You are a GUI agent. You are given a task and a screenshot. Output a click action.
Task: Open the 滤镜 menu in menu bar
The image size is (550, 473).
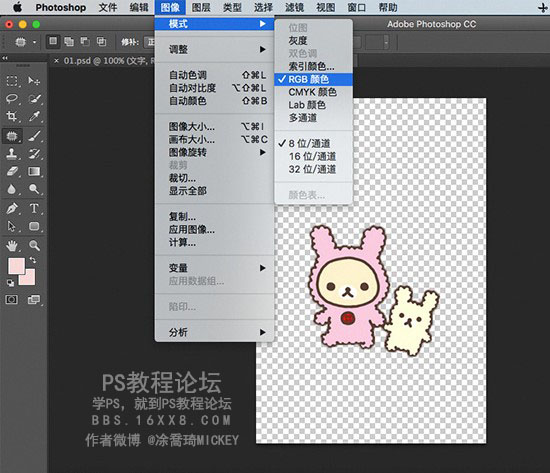pos(294,7)
